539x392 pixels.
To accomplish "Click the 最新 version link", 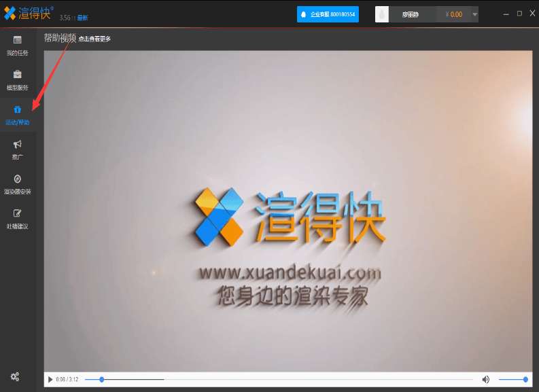I will 82,18.
